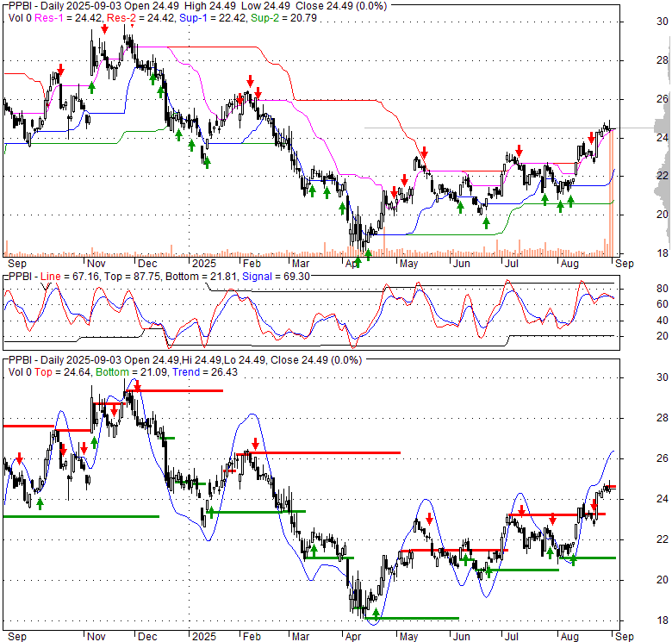The height and width of the screenshot is (642, 672).
Task: Click the 20 price label on the bottom chart
Action: pos(663,579)
